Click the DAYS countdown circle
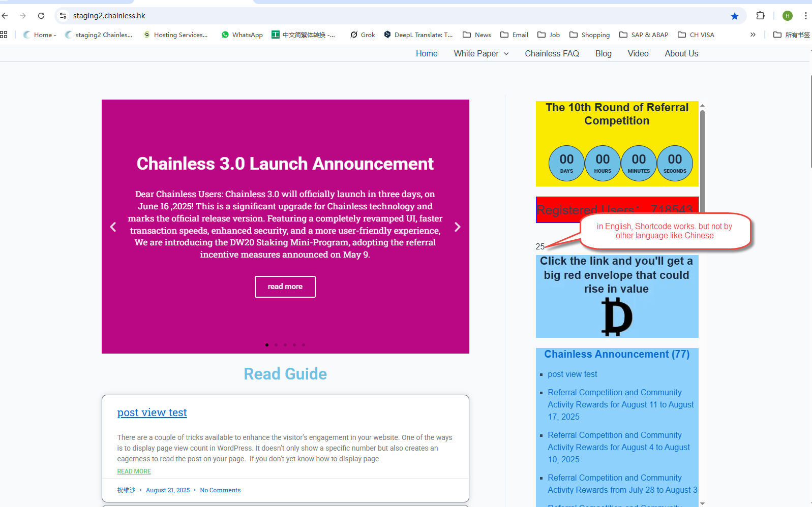Viewport: 812px width, 507px height. tap(566, 164)
